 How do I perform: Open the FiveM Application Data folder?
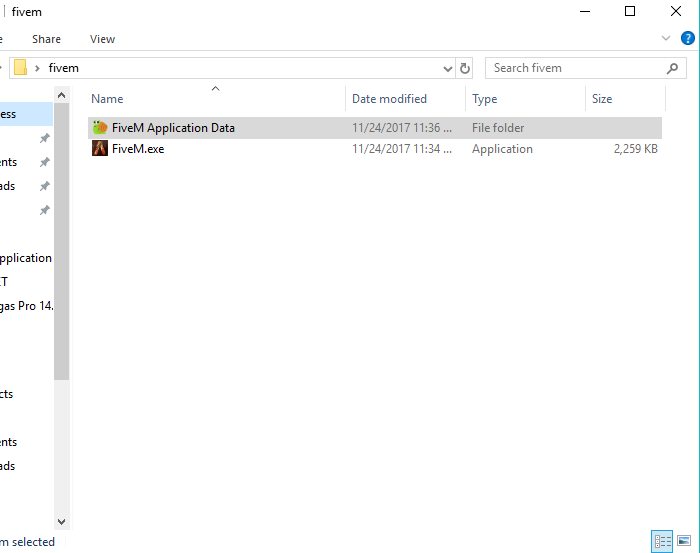375,128
